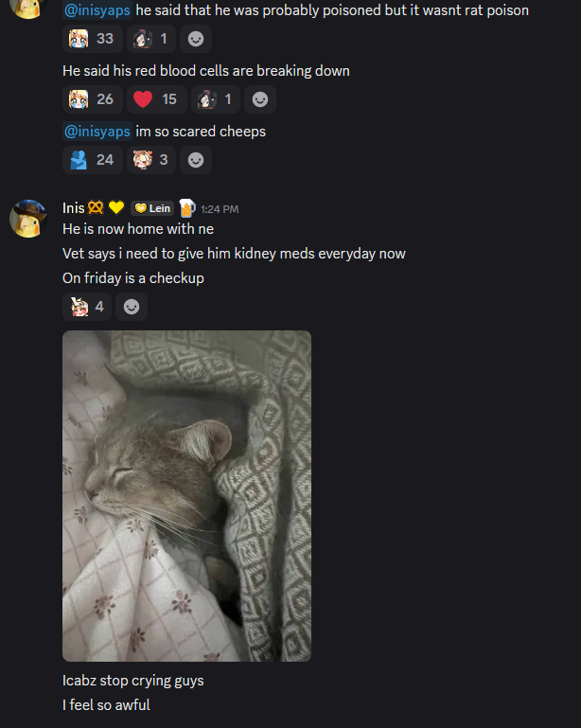Image resolution: width=581 pixels, height=728 pixels.
Task: Click the emoji reaction with count 4
Action: click(87, 307)
